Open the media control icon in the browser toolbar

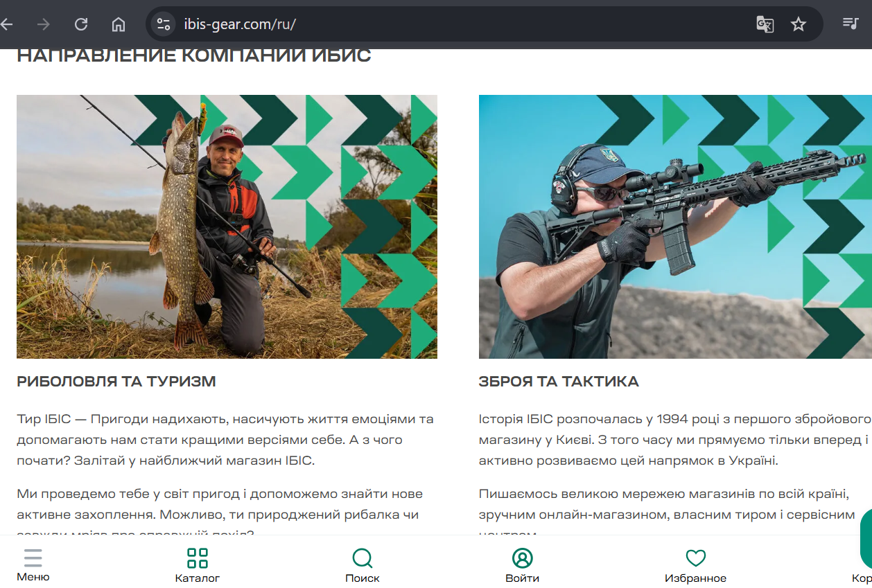click(851, 24)
